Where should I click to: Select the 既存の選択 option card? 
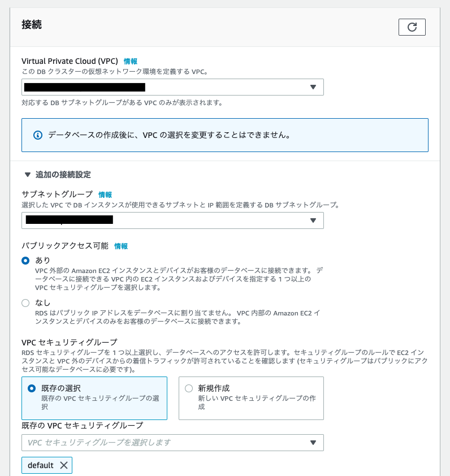coord(94,398)
